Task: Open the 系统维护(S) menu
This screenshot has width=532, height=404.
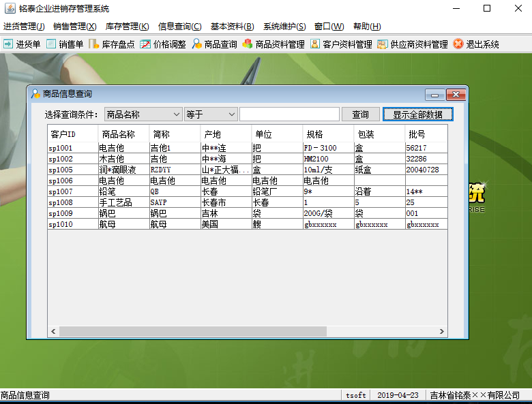Action: pos(284,27)
